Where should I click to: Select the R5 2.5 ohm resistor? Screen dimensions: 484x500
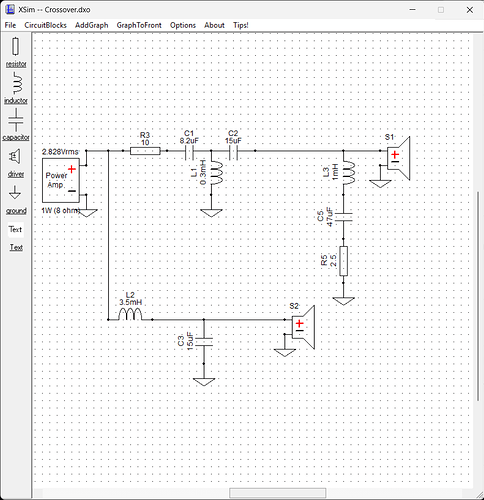343,261
